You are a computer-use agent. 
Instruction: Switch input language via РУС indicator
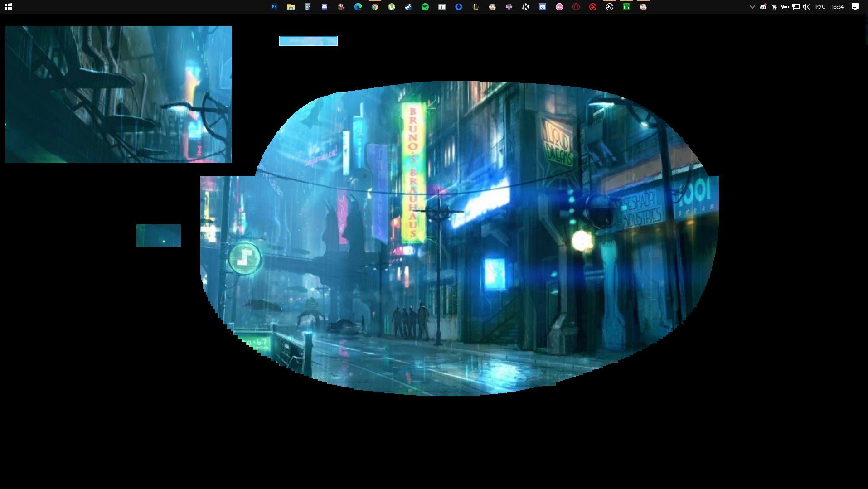coord(820,7)
